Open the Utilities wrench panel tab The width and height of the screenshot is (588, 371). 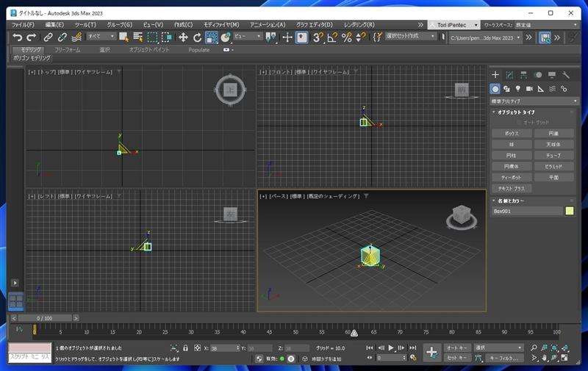click(566, 75)
